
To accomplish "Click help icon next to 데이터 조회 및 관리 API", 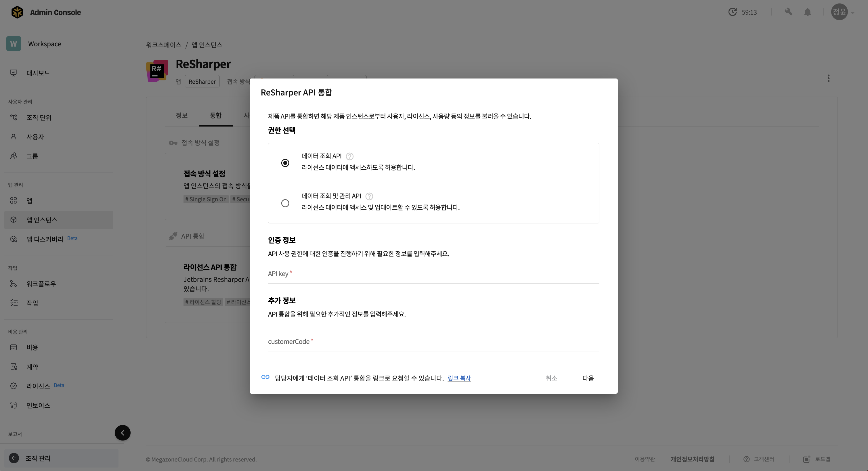I will click(x=369, y=196).
